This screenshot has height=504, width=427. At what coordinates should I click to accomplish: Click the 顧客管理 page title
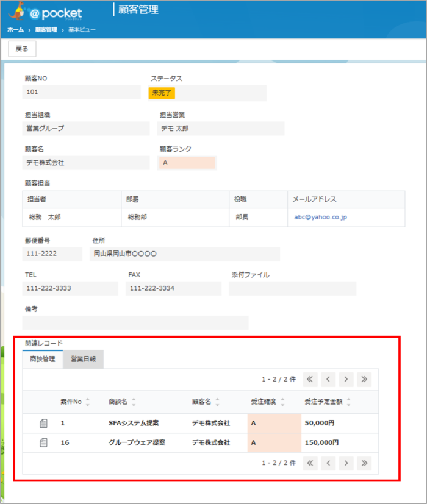click(x=138, y=10)
